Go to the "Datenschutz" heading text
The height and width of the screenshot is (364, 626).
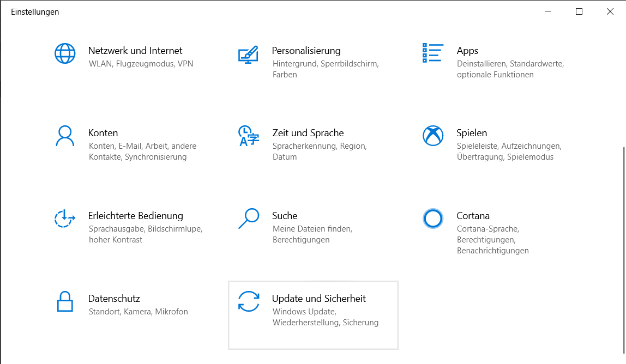pyautogui.click(x=114, y=299)
